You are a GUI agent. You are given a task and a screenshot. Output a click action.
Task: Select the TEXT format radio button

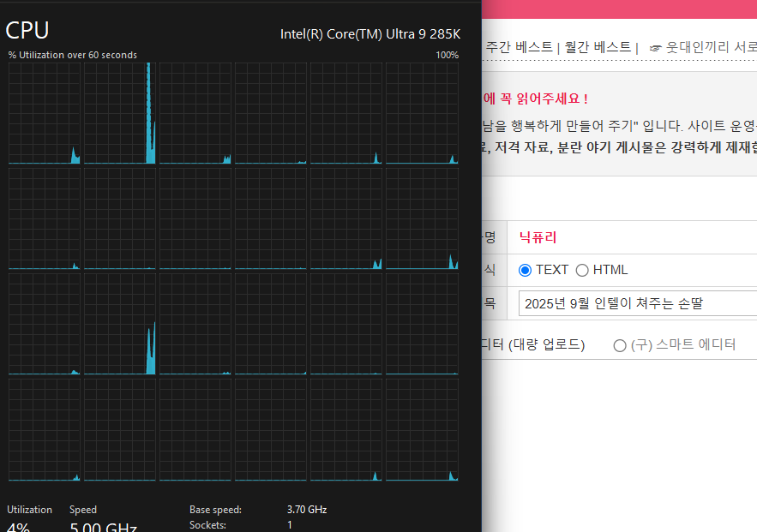click(x=526, y=270)
